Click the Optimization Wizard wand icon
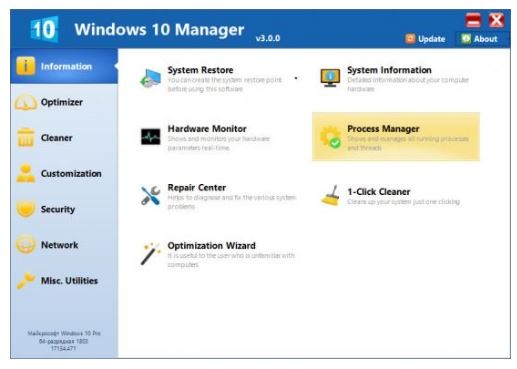 150,254
